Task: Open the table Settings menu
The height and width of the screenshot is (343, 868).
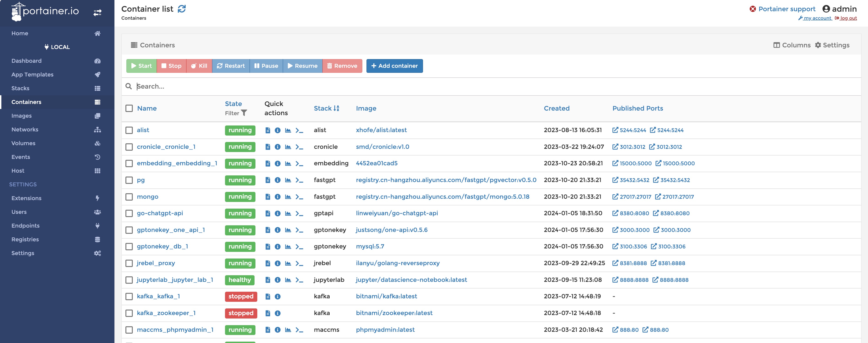Action: [x=832, y=45]
